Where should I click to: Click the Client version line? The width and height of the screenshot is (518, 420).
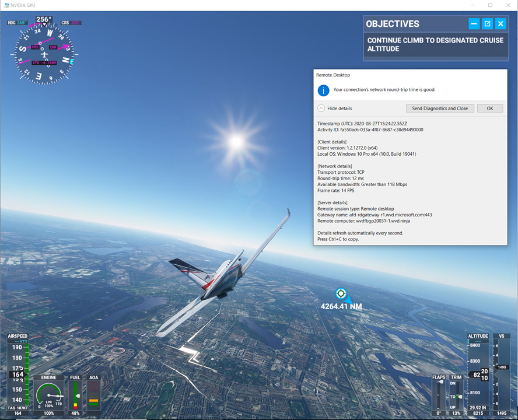[x=347, y=148]
